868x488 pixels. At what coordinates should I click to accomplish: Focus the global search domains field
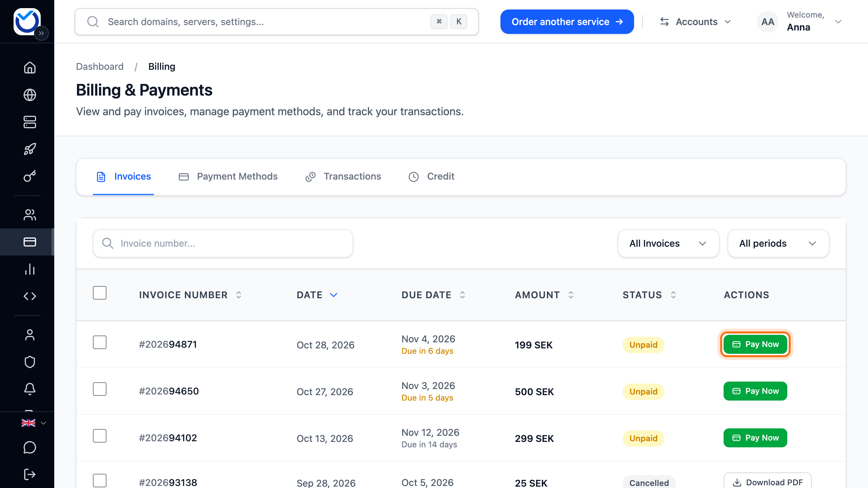point(276,22)
